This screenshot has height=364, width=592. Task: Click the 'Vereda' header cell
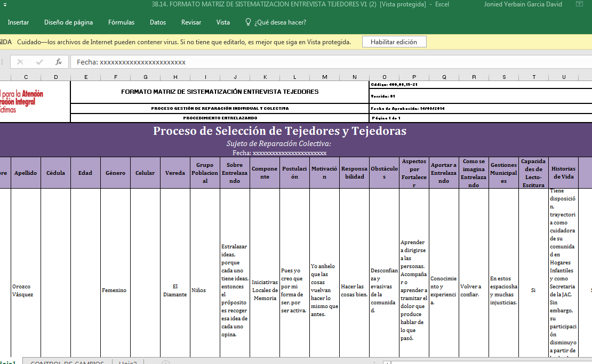pos(175,173)
